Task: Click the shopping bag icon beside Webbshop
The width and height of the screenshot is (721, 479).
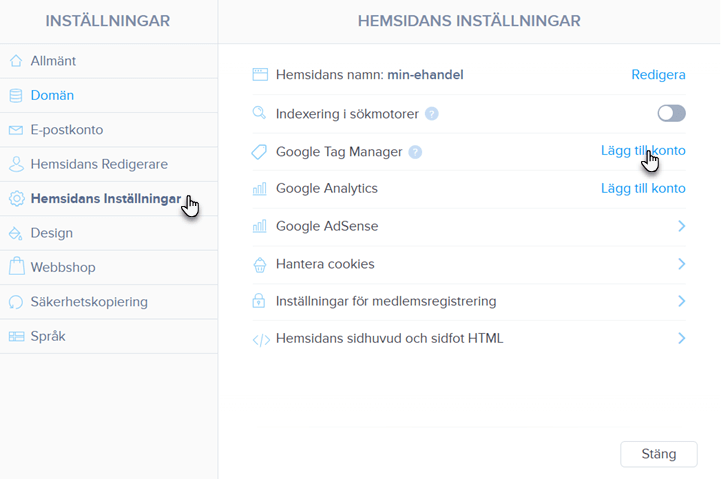Action: 17,266
